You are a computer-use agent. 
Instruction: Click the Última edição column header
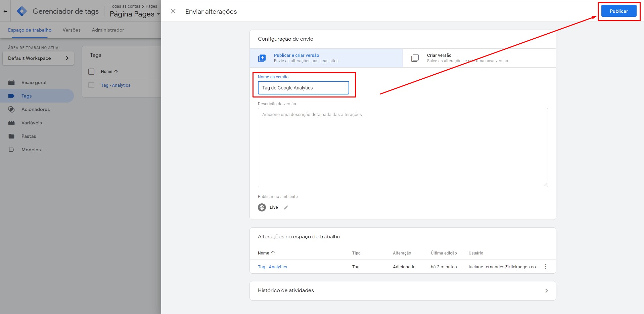(x=444, y=253)
